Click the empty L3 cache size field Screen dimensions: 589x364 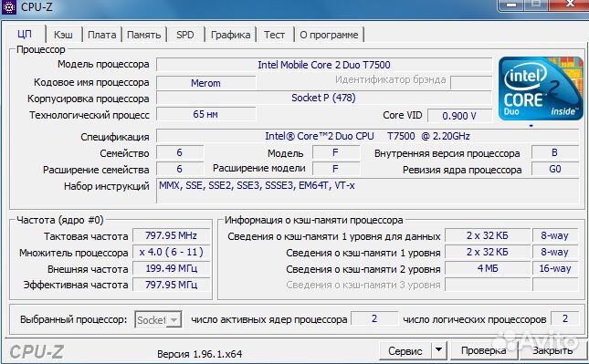(488, 285)
